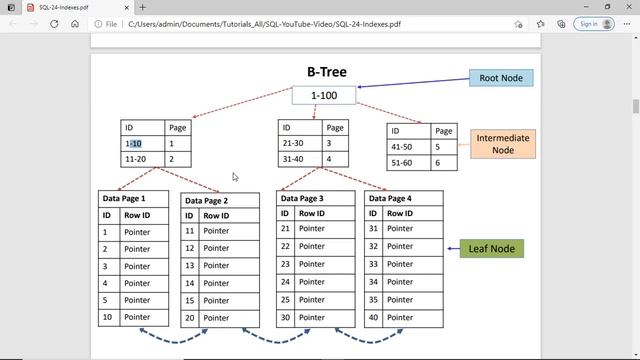Click the highlighted 1-10 cell
The height and width of the screenshot is (360, 640).
pos(142,144)
